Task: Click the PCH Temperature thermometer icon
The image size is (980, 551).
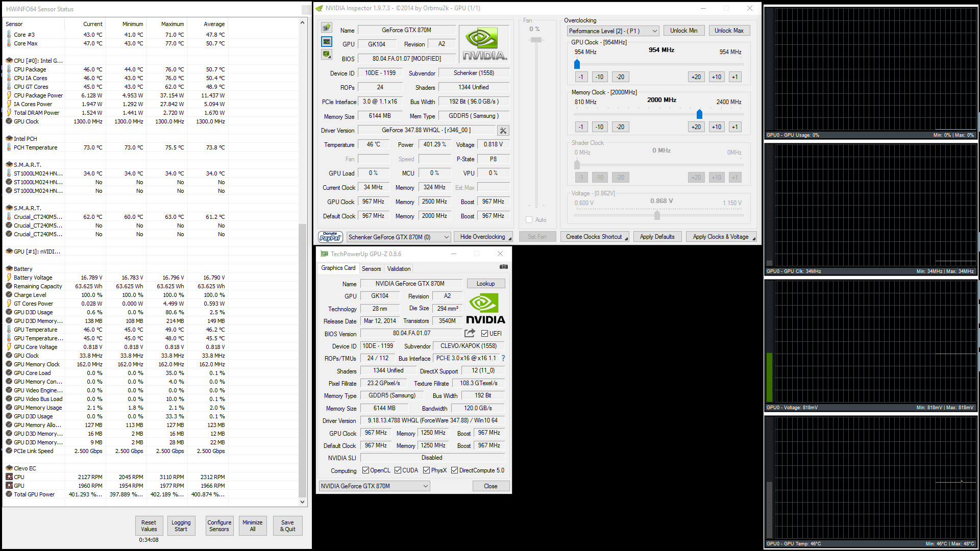Action: 9,147
